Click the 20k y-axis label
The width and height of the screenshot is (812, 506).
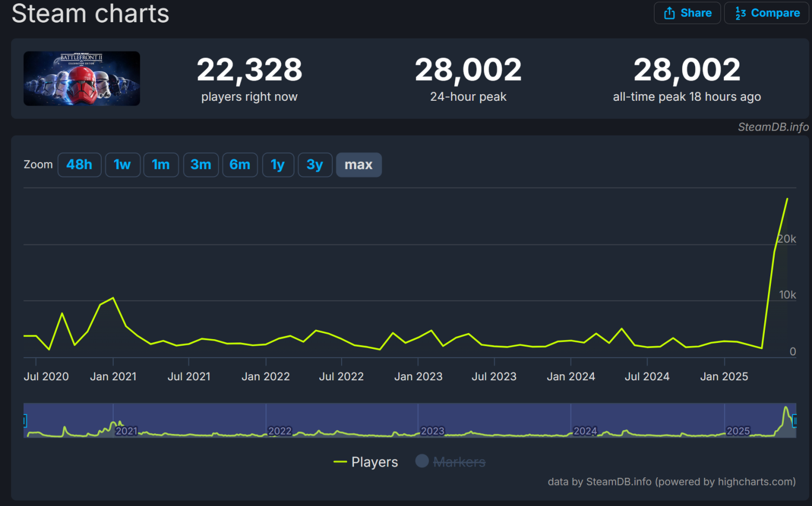(x=787, y=239)
